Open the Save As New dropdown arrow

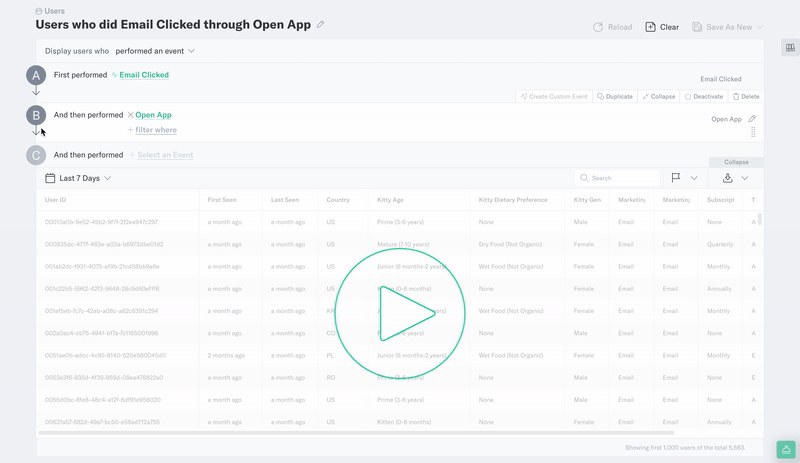[x=760, y=27]
